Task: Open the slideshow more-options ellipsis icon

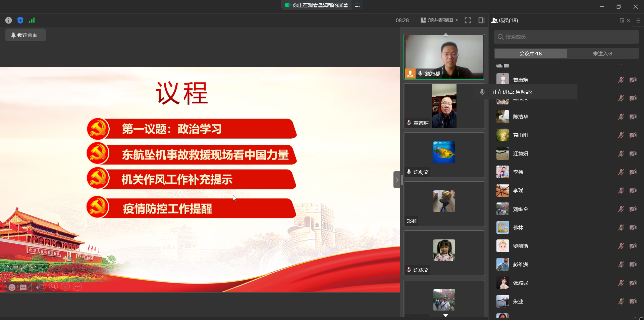Action: pyautogui.click(x=77, y=286)
